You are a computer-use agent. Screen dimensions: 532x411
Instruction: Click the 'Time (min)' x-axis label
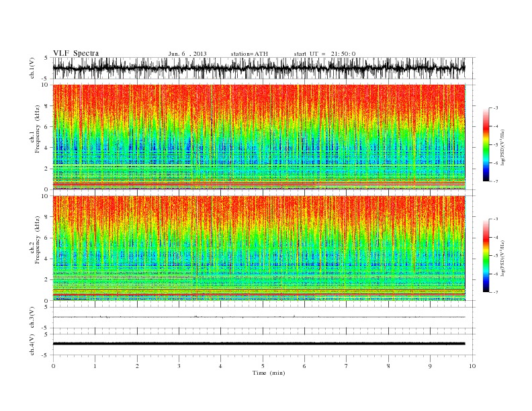[269, 373]
